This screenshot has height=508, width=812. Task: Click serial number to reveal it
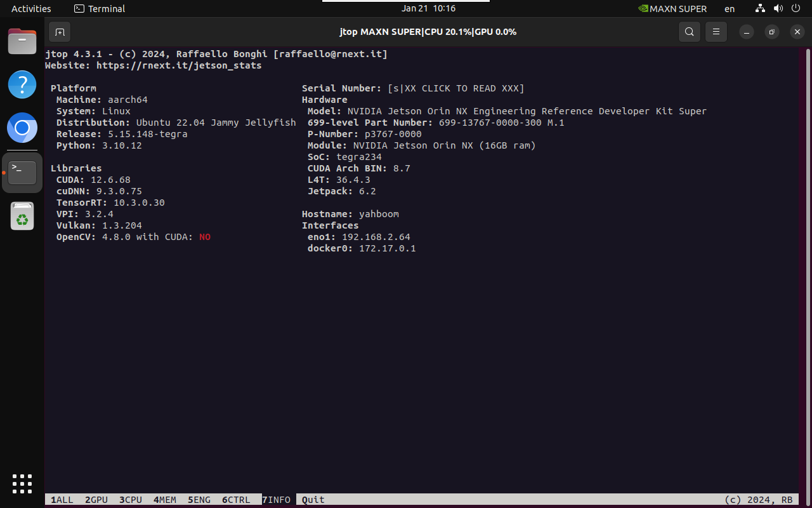click(455, 88)
